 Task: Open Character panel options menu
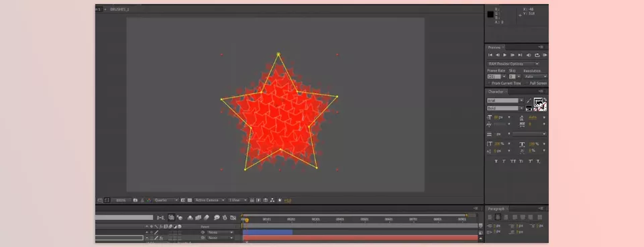(x=541, y=91)
